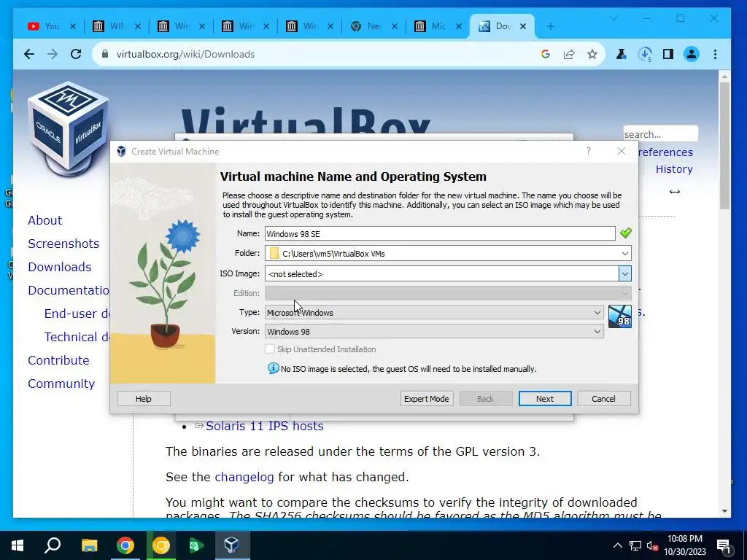Image resolution: width=747 pixels, height=560 pixels.
Task: Open Chrome three-dot menu
Action: click(715, 54)
